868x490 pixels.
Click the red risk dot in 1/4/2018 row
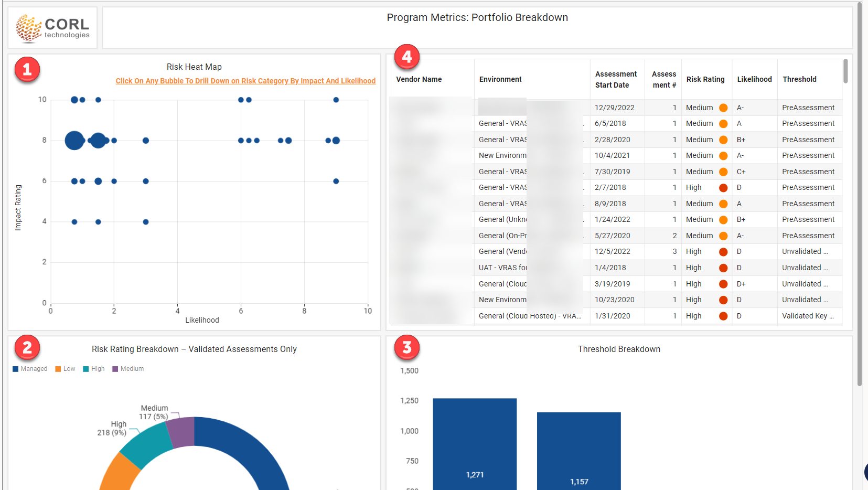[x=723, y=268]
